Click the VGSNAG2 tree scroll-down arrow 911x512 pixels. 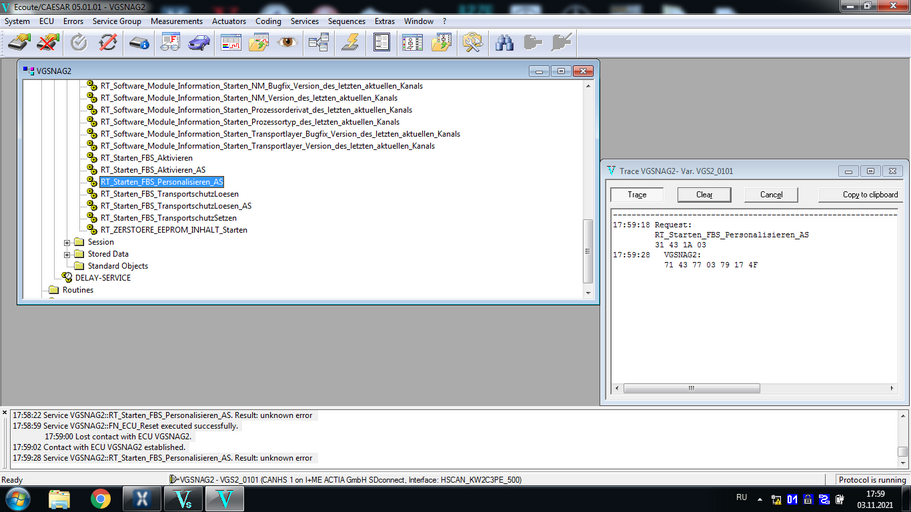[588, 293]
